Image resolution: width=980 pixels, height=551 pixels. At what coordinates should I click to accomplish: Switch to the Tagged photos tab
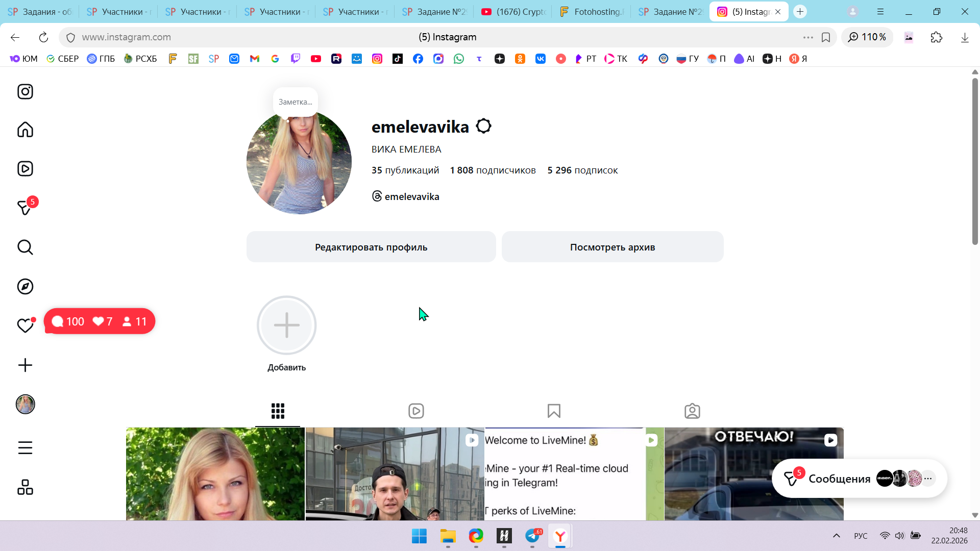click(x=692, y=411)
